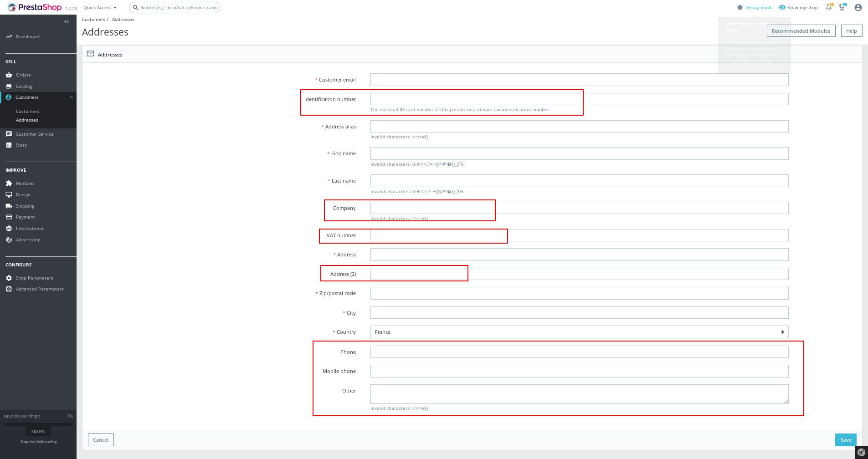Select Customers submenu entry

[27, 111]
